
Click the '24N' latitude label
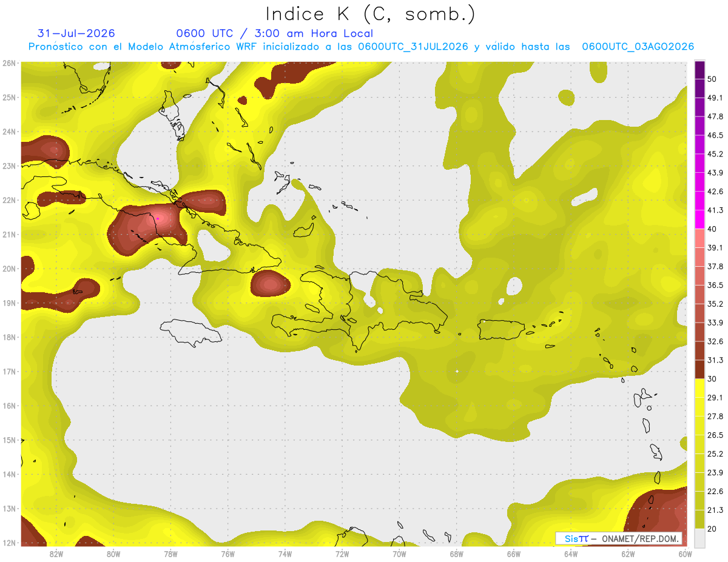(9, 132)
